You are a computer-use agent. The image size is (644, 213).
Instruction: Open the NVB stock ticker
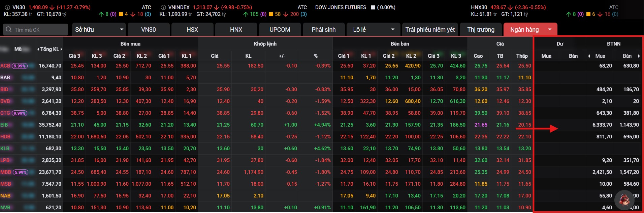[5, 208]
